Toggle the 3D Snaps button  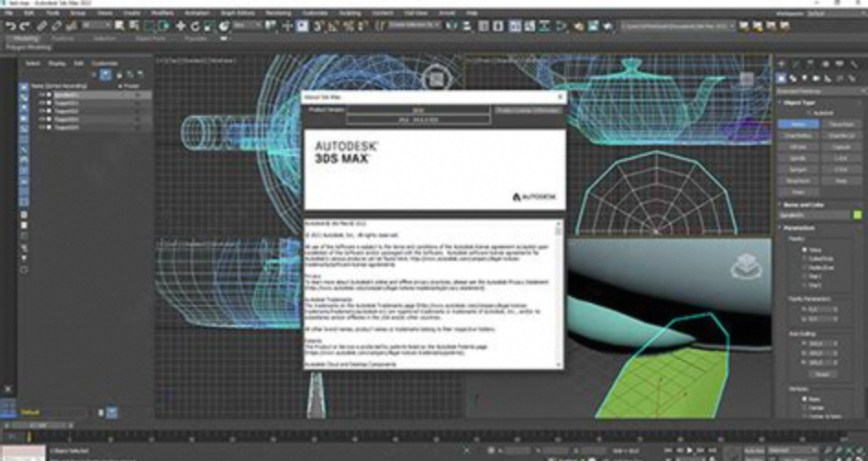point(319,26)
